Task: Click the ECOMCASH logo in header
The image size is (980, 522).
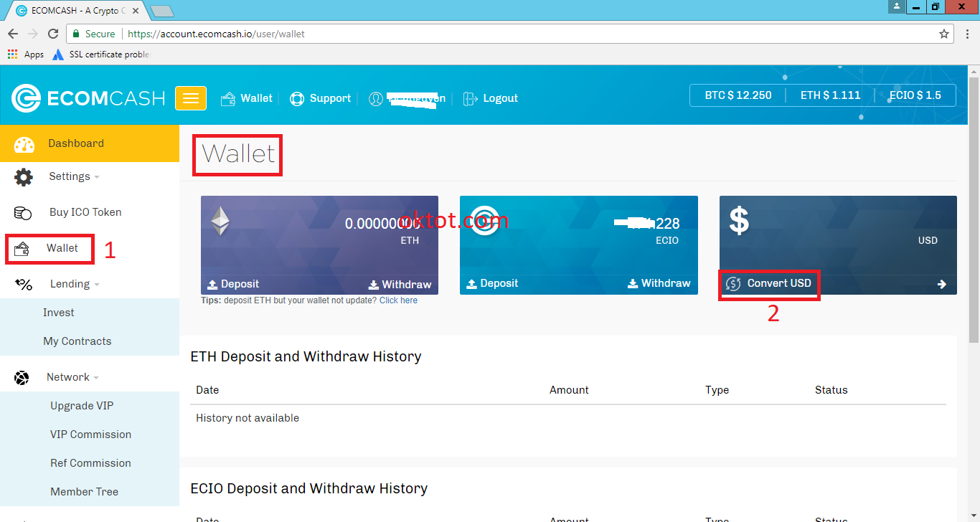Action: pyautogui.click(x=88, y=98)
